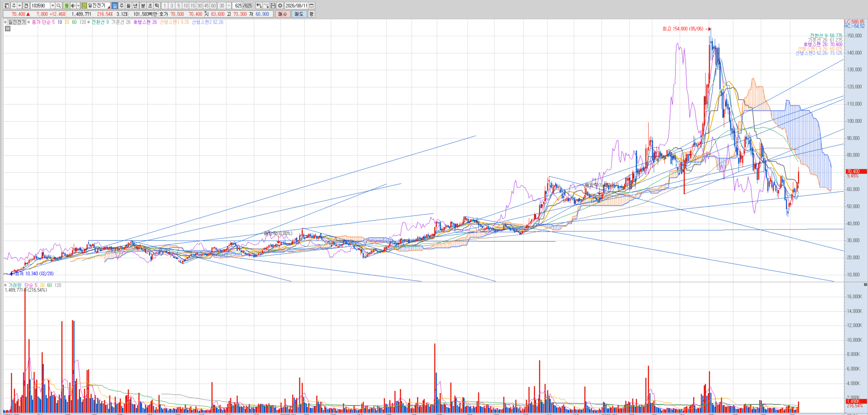Select the 5 minute interval button
Screen dimensions: 868x415
point(178,5)
